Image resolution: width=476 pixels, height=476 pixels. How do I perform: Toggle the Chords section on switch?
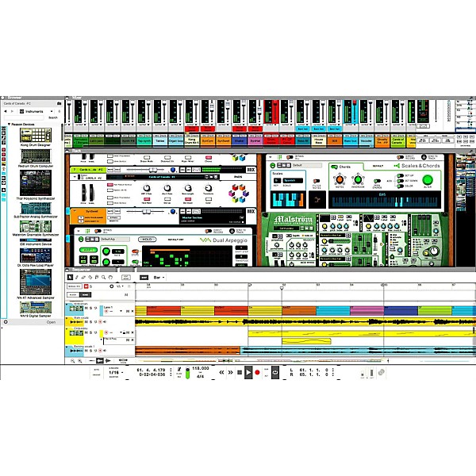(333, 167)
